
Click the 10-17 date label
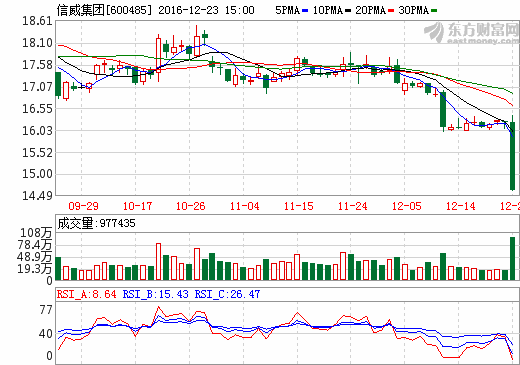click(x=137, y=206)
